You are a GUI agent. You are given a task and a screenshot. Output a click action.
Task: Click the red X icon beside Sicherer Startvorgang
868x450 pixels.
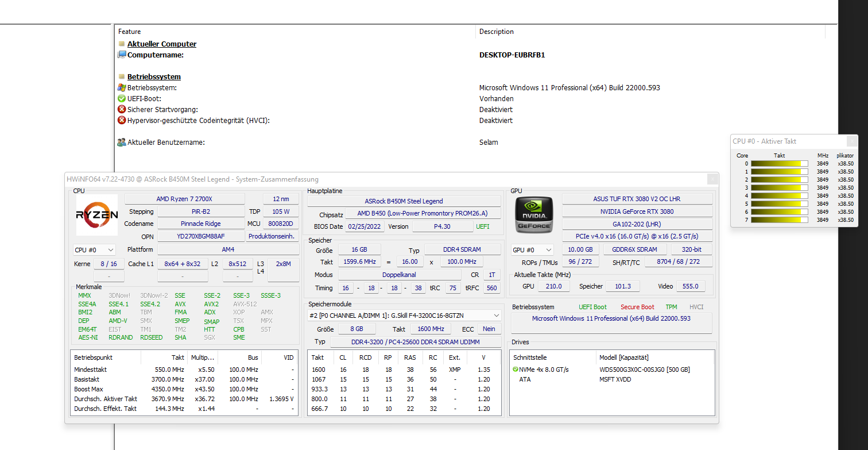[122, 109]
